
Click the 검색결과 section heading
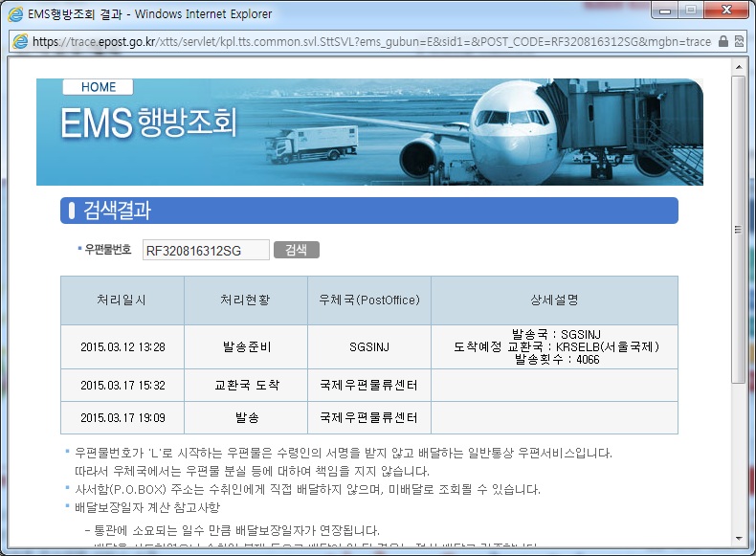click(117, 211)
